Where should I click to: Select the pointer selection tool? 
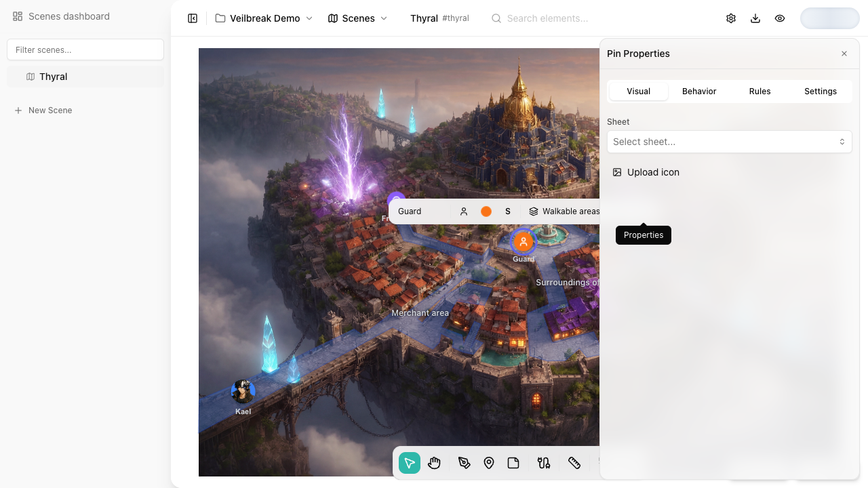(410, 463)
